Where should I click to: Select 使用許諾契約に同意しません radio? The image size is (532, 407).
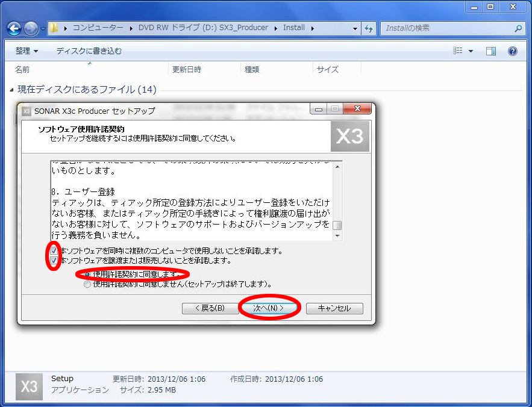[x=87, y=284]
